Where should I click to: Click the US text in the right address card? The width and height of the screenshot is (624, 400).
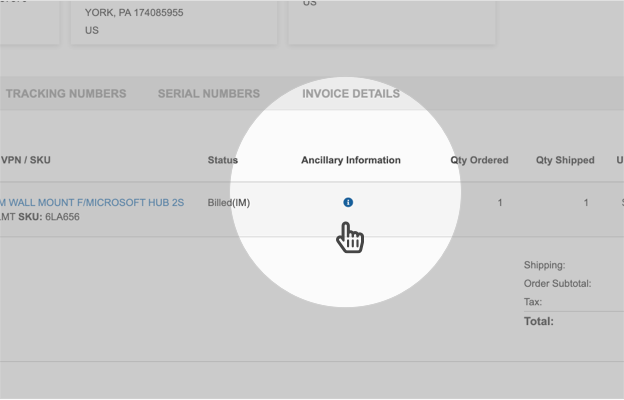pos(309,4)
